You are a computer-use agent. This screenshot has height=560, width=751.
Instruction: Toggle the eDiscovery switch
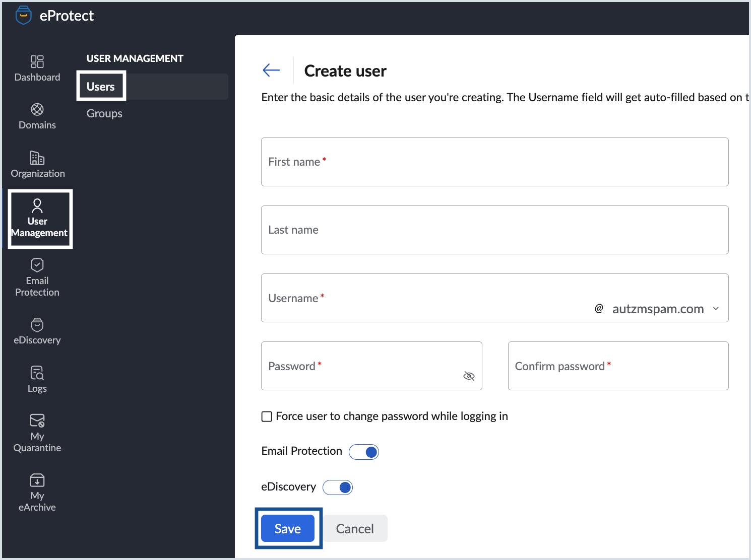[x=338, y=487]
